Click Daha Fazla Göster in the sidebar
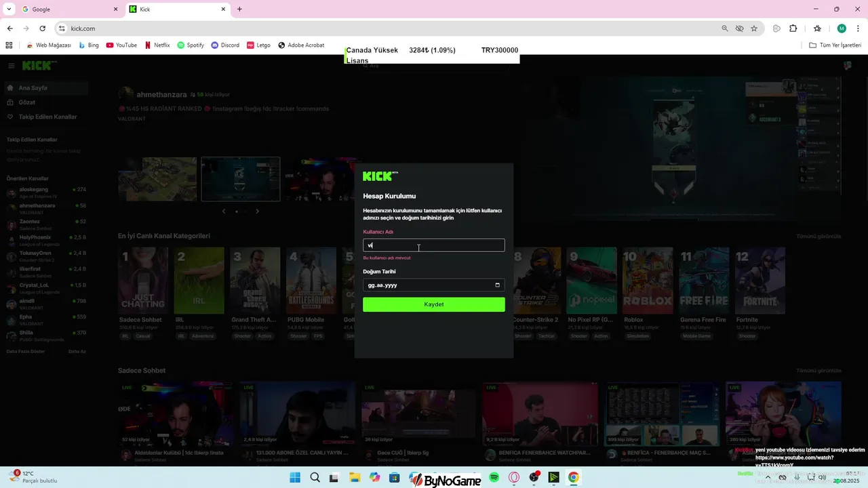 click(26, 352)
